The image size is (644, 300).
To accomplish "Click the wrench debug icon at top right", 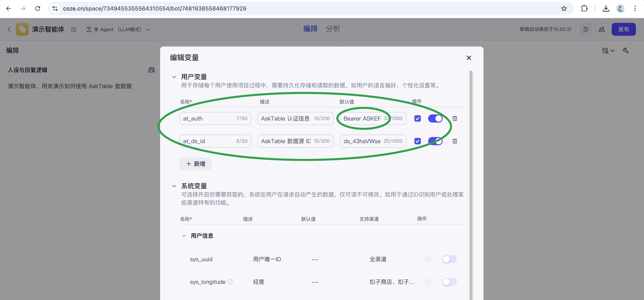I will [x=625, y=51].
